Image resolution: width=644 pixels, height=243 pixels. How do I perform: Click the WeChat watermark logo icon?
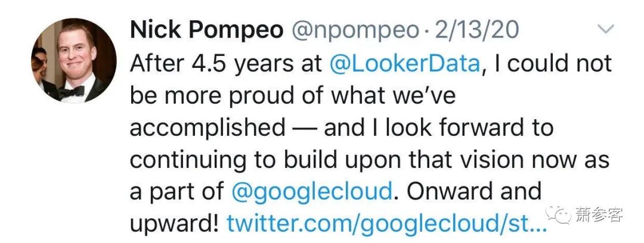pyautogui.click(x=559, y=214)
